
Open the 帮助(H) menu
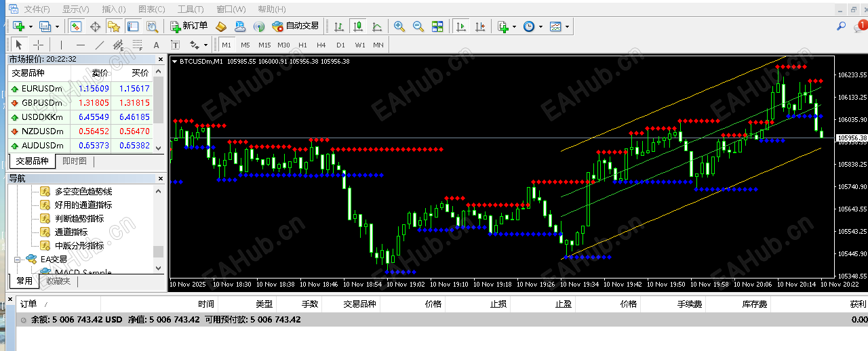271,9
